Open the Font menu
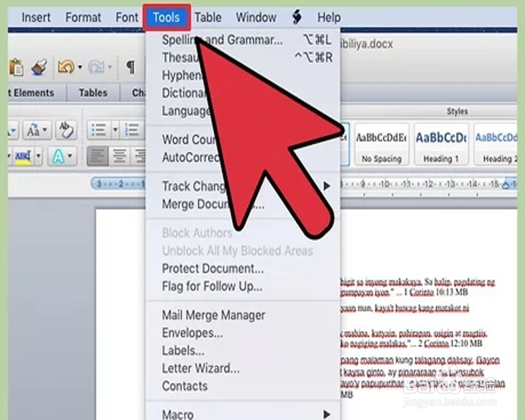This screenshot has width=525, height=420. tap(127, 17)
